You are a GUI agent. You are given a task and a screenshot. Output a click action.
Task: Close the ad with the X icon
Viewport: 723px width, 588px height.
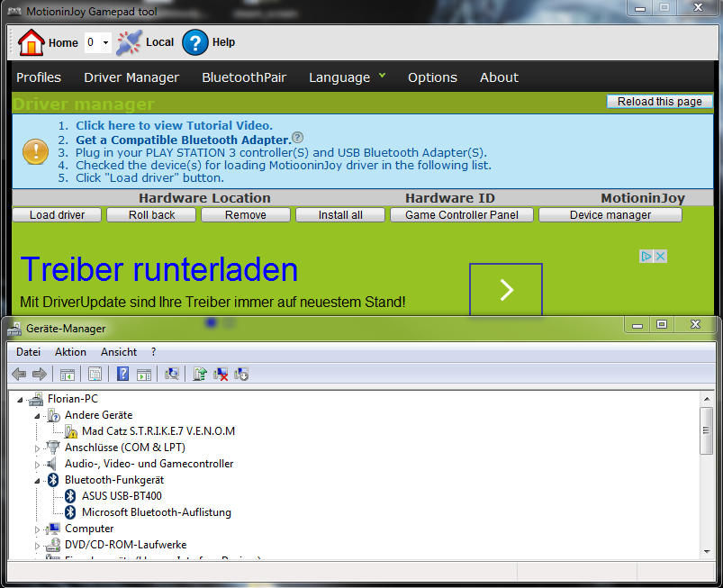point(660,256)
